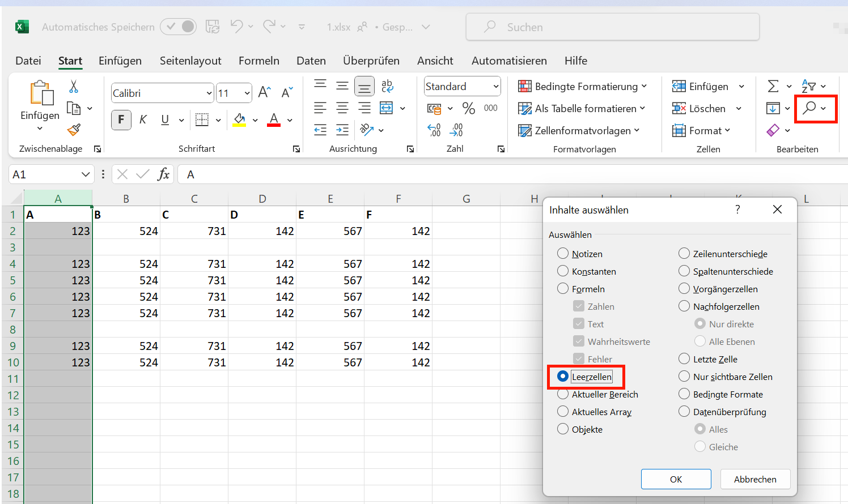Image resolution: width=848 pixels, height=504 pixels.
Task: Click the percent style icon
Action: point(469,108)
